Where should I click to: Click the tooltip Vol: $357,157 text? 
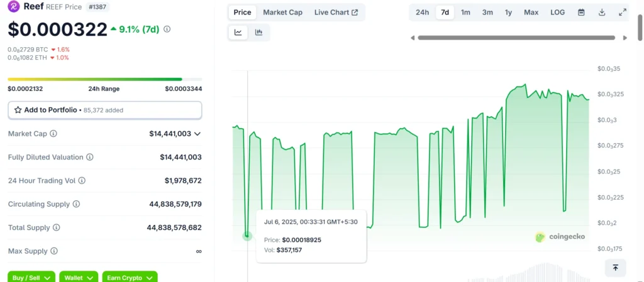283,249
